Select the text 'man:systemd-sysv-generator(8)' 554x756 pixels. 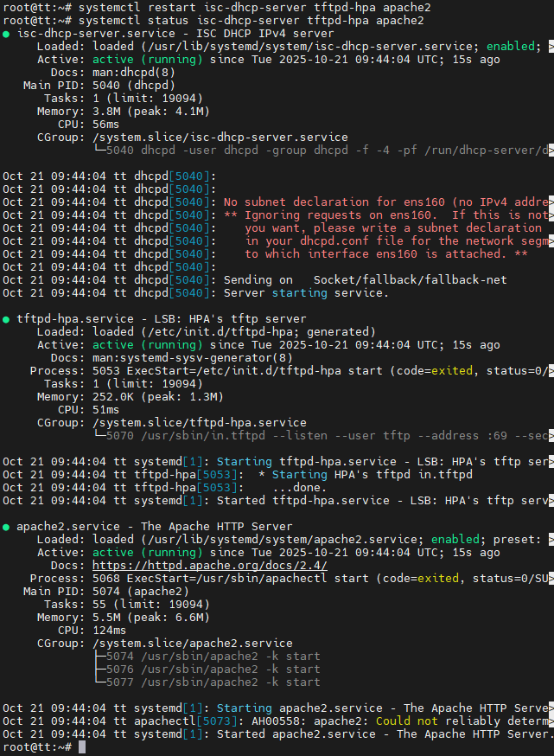click(192, 358)
